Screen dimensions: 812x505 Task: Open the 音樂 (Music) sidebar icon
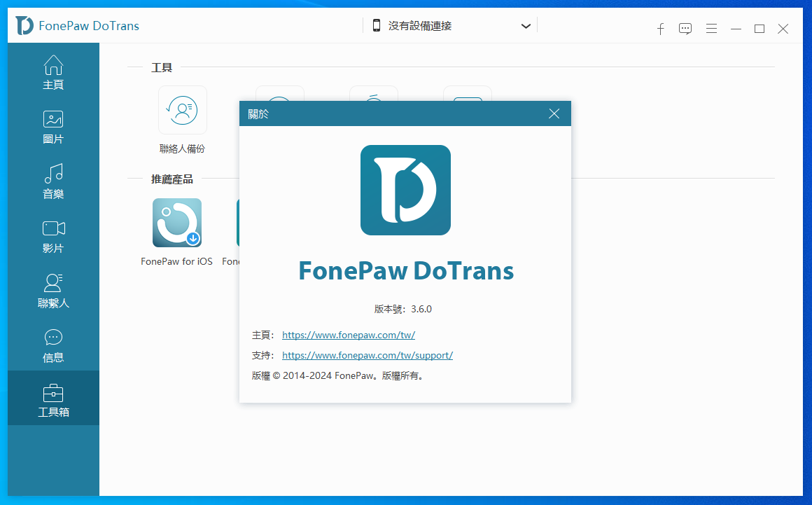coord(53,182)
